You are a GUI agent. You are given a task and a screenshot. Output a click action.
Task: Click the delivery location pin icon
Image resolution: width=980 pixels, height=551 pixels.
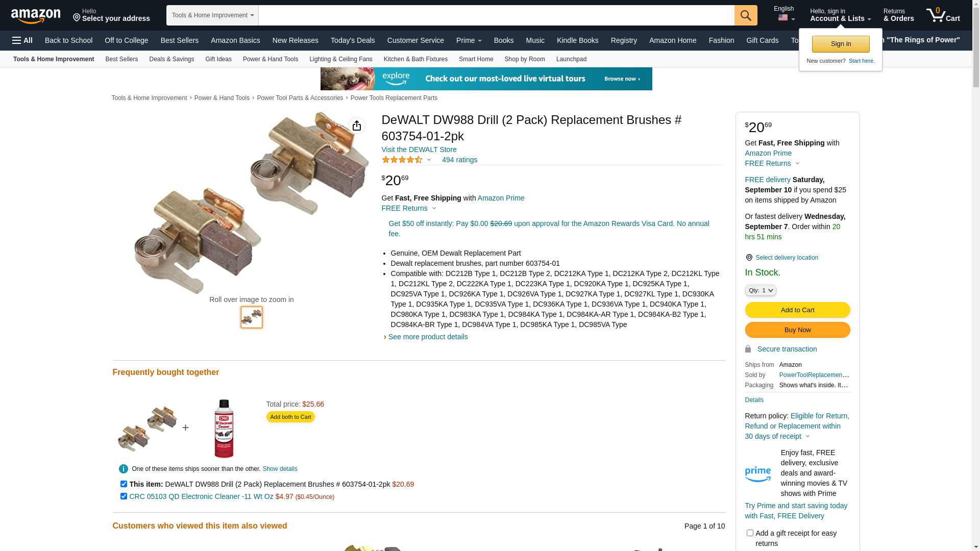point(749,258)
